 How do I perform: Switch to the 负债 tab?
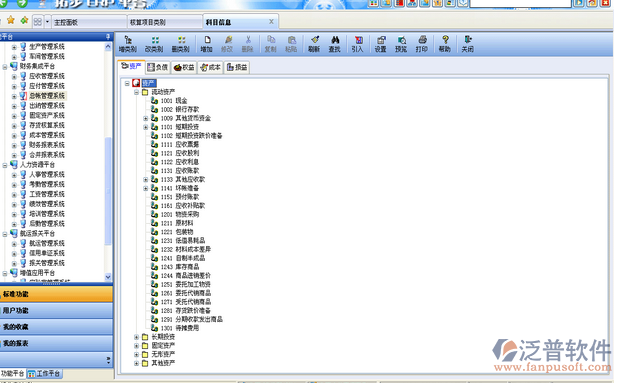pyautogui.click(x=157, y=67)
